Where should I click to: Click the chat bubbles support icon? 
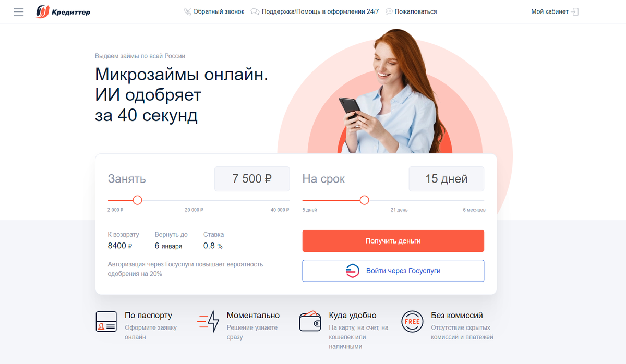tap(255, 11)
